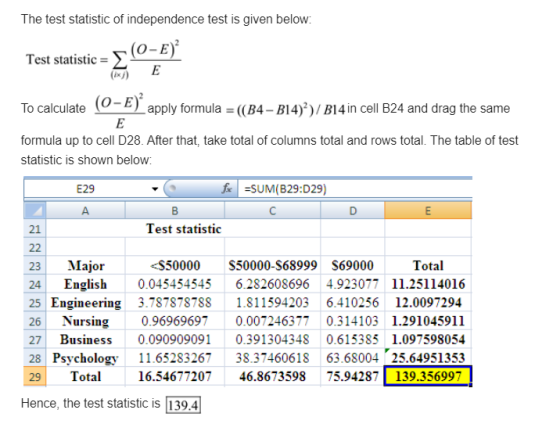Screen dimensions: 560x424
Task: Click total cell 16.54677207
Action: [175, 376]
